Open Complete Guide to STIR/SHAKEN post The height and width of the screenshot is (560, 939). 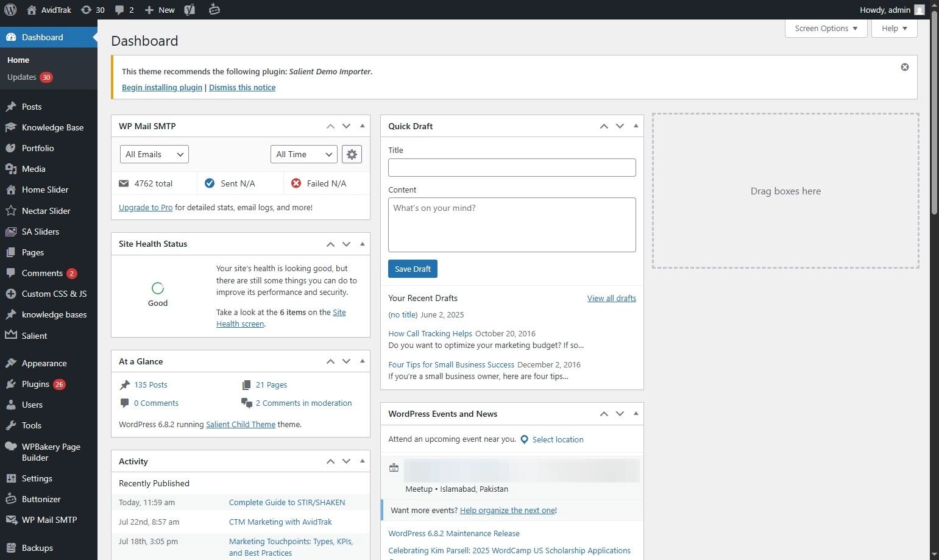[287, 502]
